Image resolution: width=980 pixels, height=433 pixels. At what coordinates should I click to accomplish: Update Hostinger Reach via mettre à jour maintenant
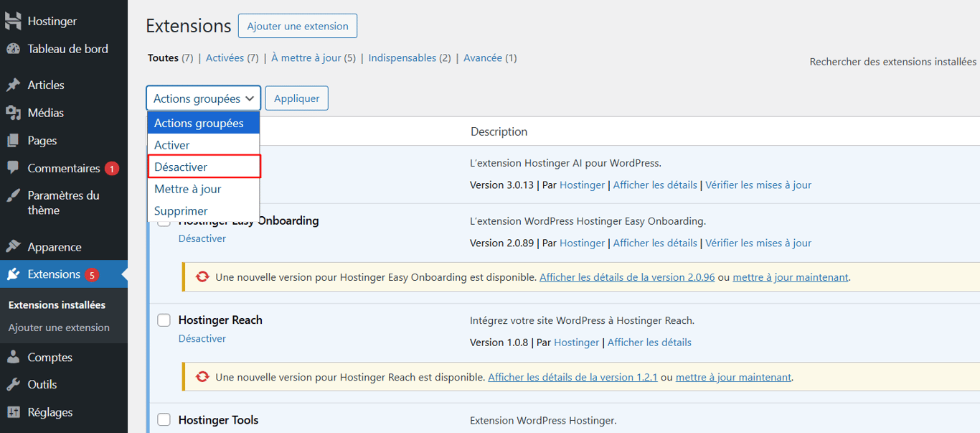click(x=733, y=376)
